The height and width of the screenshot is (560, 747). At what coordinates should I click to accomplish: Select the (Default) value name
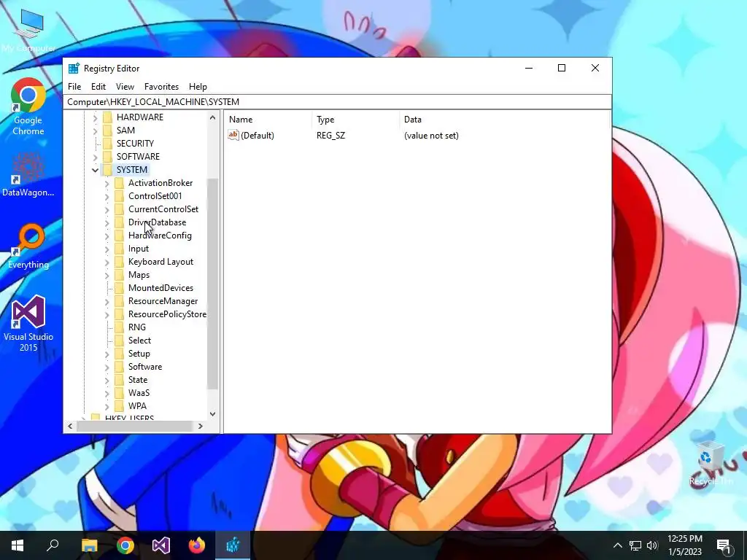point(258,136)
